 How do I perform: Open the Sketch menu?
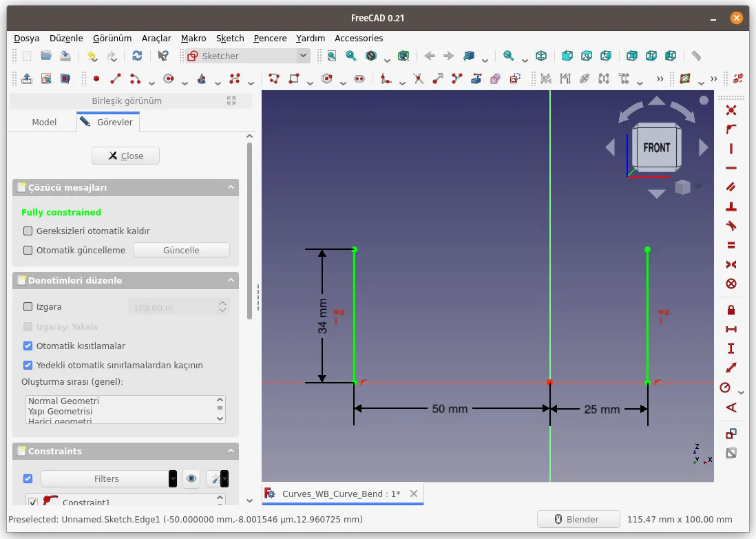230,38
